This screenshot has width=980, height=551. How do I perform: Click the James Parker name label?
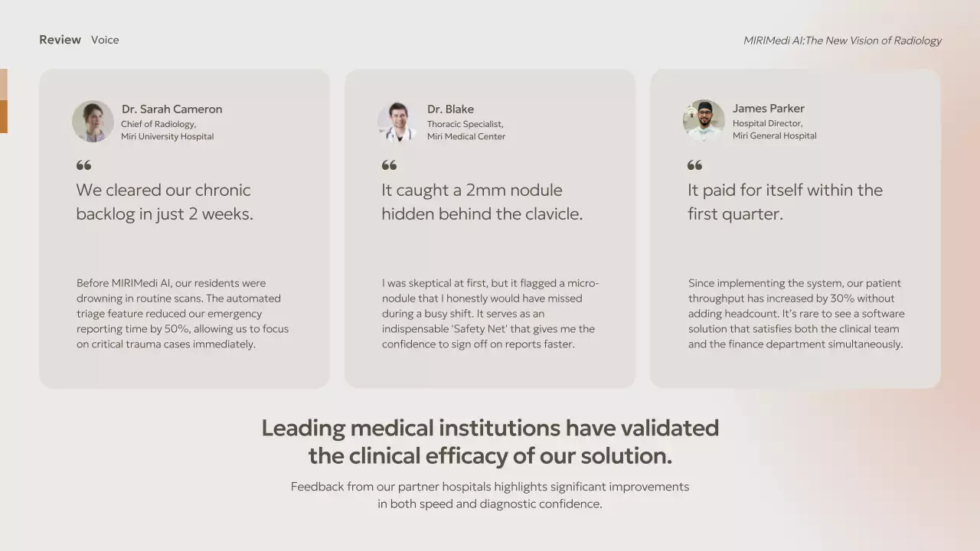point(768,109)
